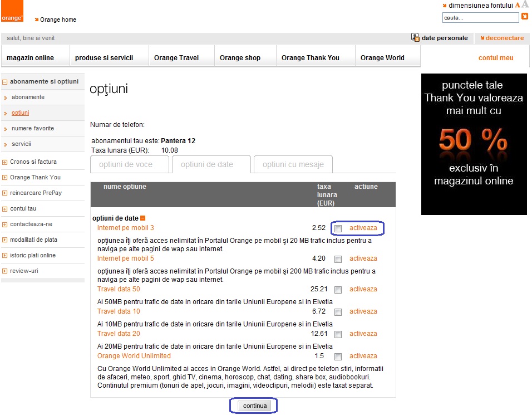The height and width of the screenshot is (415, 532).
Task: Open the optiuni de date tab
Action: [x=211, y=164]
